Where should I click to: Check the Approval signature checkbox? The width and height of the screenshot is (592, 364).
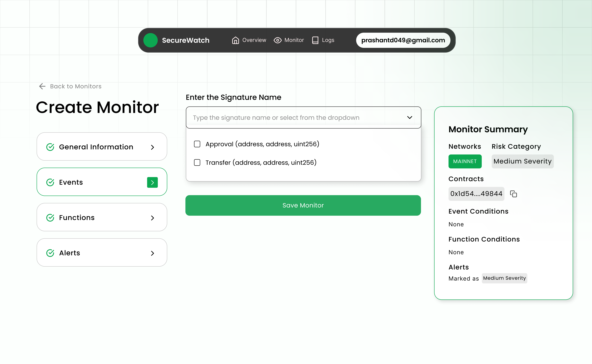point(197,144)
